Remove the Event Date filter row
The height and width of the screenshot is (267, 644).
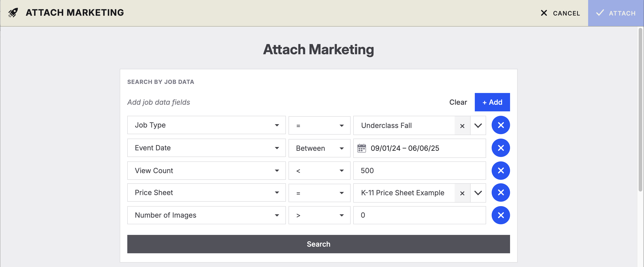pos(501,148)
